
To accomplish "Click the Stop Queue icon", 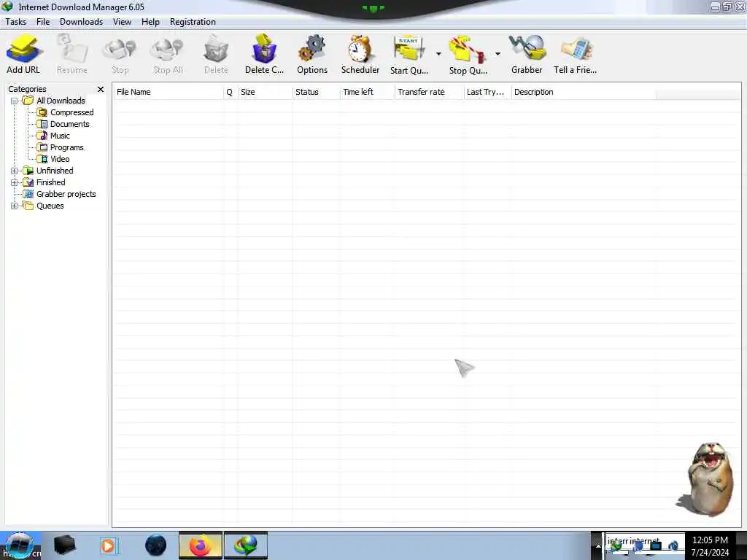I will [468, 49].
